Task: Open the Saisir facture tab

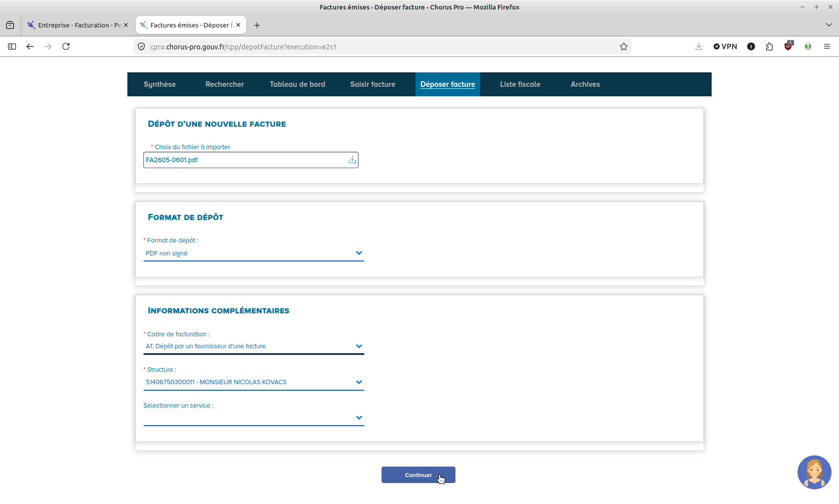Action: click(x=373, y=84)
